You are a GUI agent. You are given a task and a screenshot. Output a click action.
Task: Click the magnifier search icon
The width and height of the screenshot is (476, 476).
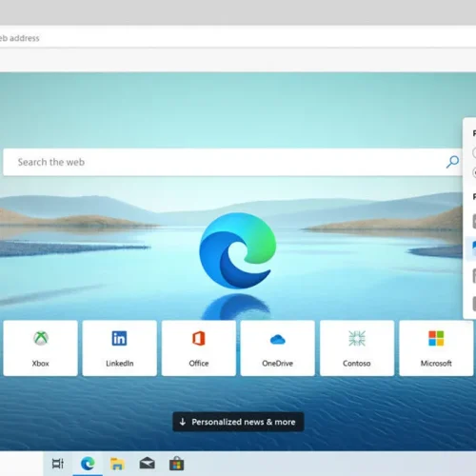point(452,162)
